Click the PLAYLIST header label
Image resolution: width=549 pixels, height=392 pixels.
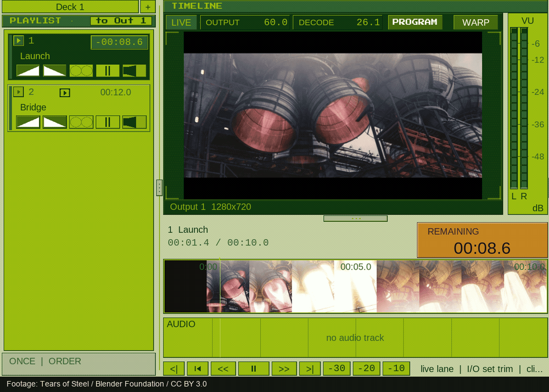click(35, 21)
